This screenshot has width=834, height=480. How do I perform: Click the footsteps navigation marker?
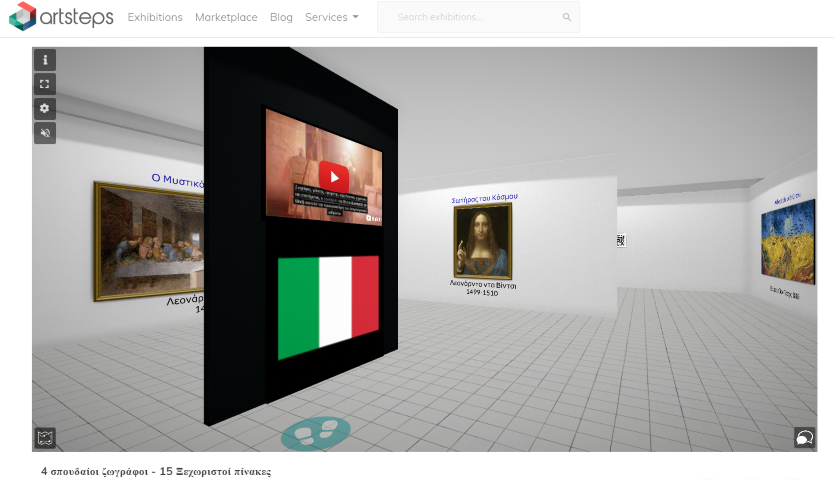click(x=316, y=432)
